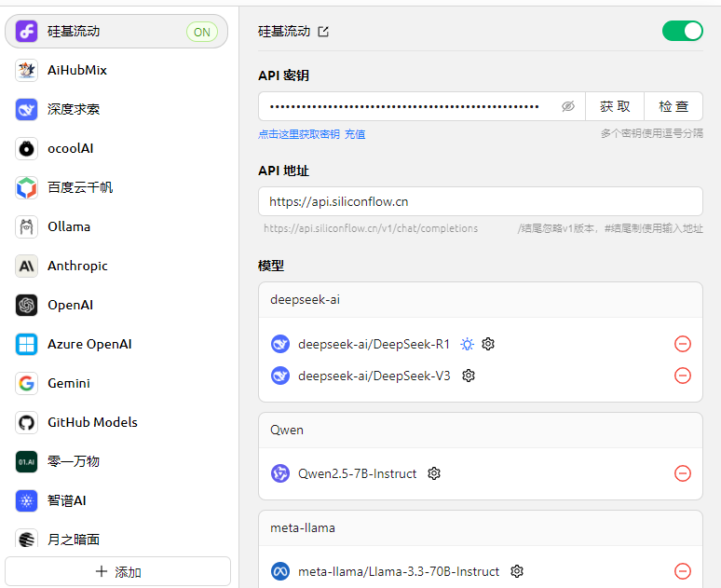Select 智谱AI in the provider list
This screenshot has width=721, height=588.
point(116,500)
